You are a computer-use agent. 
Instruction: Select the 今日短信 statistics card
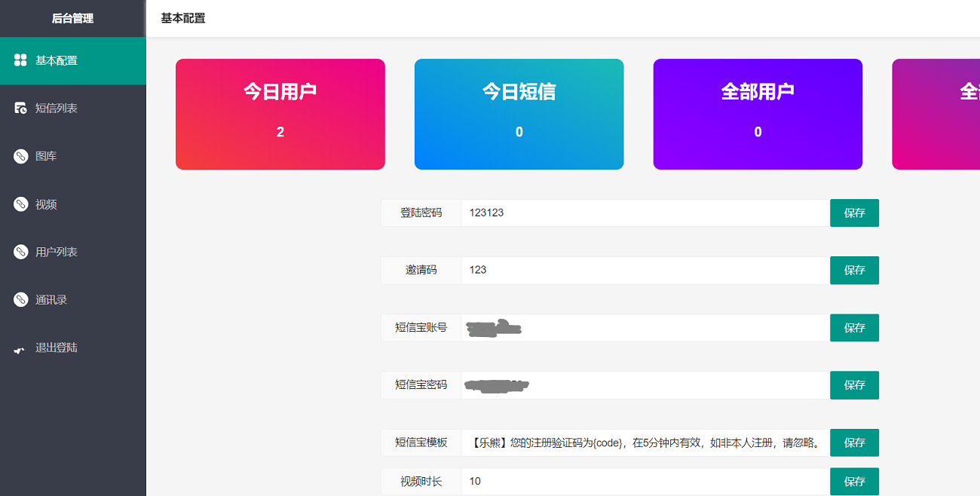point(519,115)
